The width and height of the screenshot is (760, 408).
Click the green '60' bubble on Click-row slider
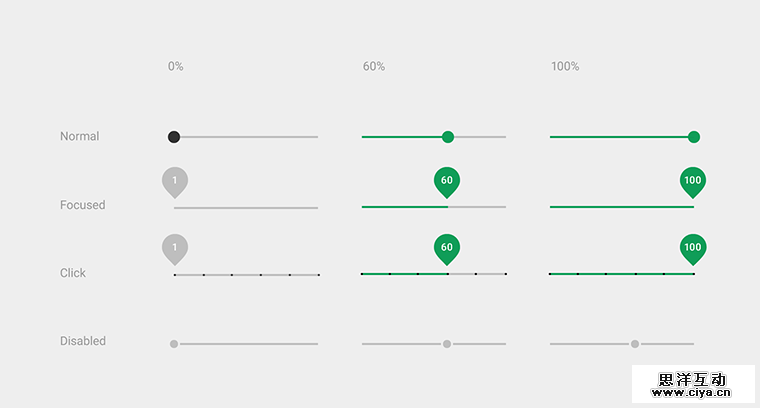[447, 247]
